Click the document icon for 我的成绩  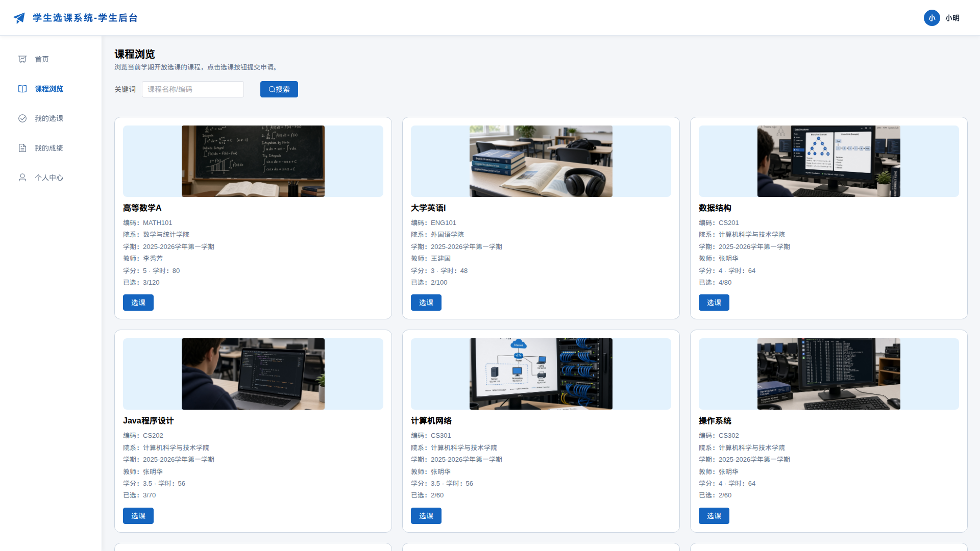point(22,148)
